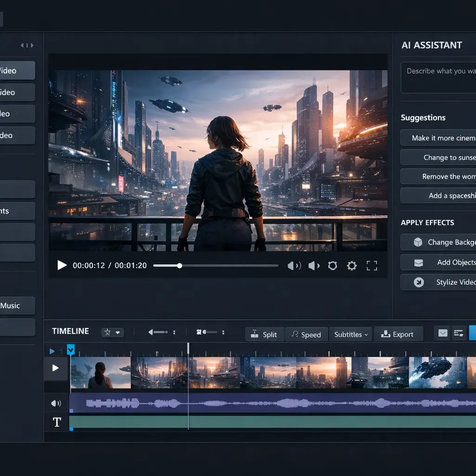Open the Speed tool
This screenshot has height=476, width=476.
[x=306, y=334]
